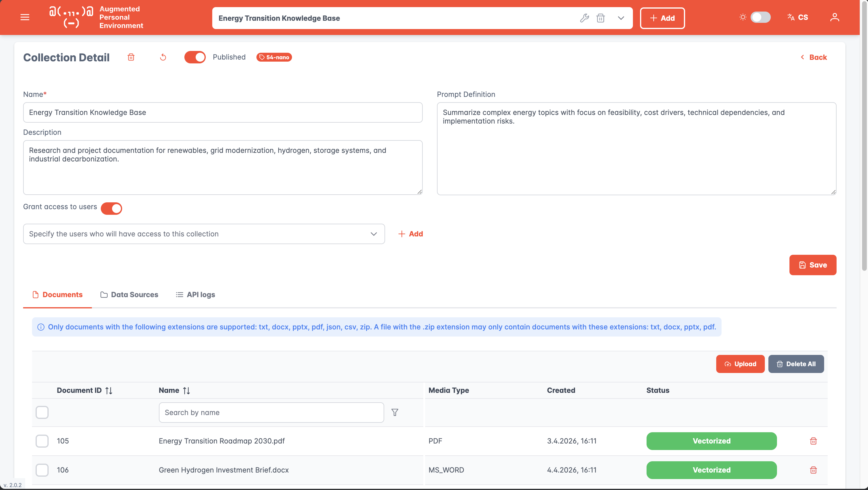Screen dimensions: 868x490
Task: Switch to the Data Sources tab
Action: tap(129, 295)
